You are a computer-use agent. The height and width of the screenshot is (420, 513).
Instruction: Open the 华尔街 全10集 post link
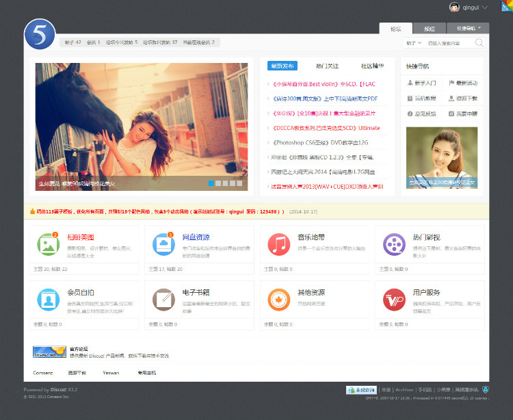click(x=324, y=113)
